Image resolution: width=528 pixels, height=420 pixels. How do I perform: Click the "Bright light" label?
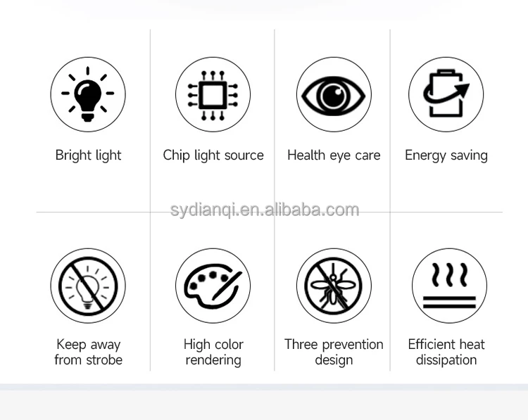88,155
